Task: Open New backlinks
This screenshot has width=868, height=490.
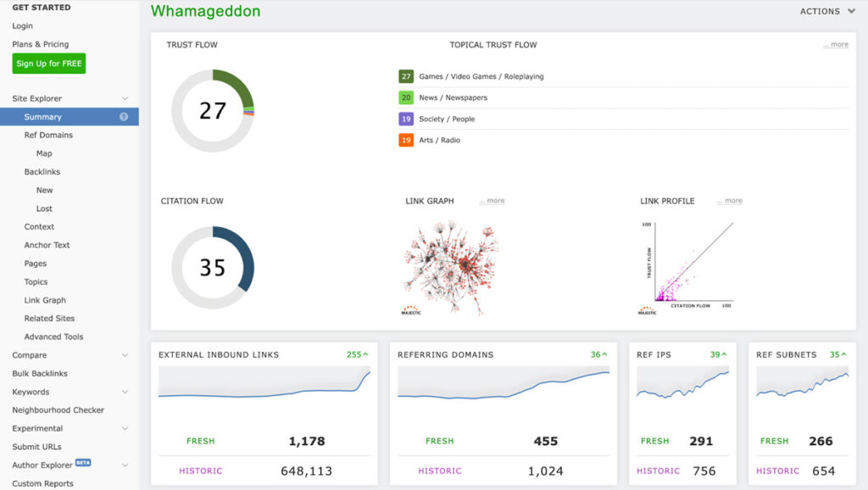Action: point(44,190)
